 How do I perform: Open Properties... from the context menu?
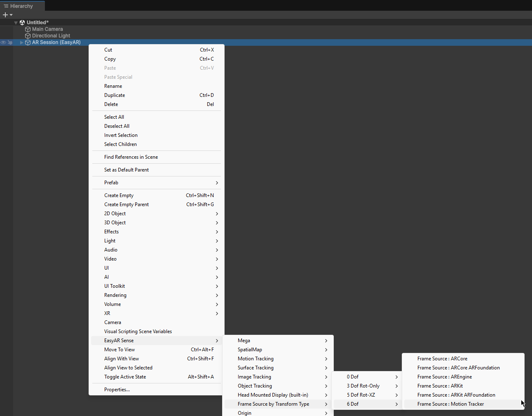pos(117,390)
